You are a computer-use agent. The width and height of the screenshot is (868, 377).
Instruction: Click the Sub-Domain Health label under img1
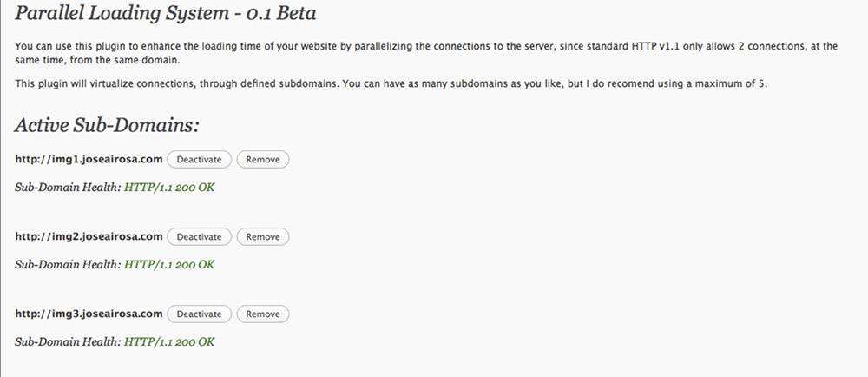69,187
